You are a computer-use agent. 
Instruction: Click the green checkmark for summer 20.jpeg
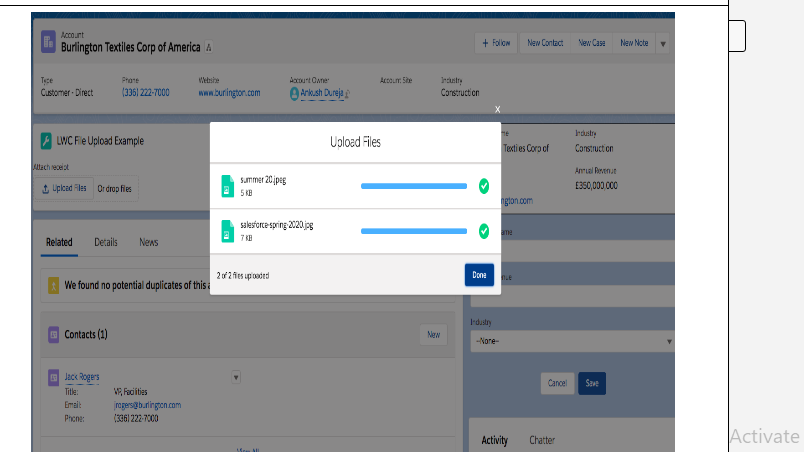click(x=484, y=186)
